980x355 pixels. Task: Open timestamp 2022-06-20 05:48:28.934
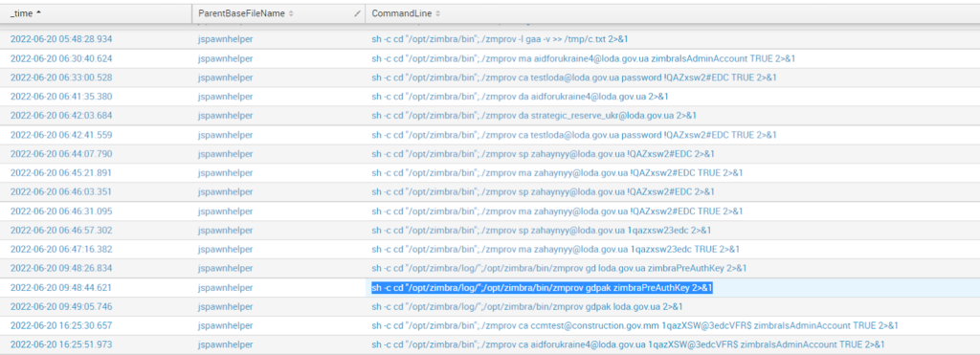[61, 38]
